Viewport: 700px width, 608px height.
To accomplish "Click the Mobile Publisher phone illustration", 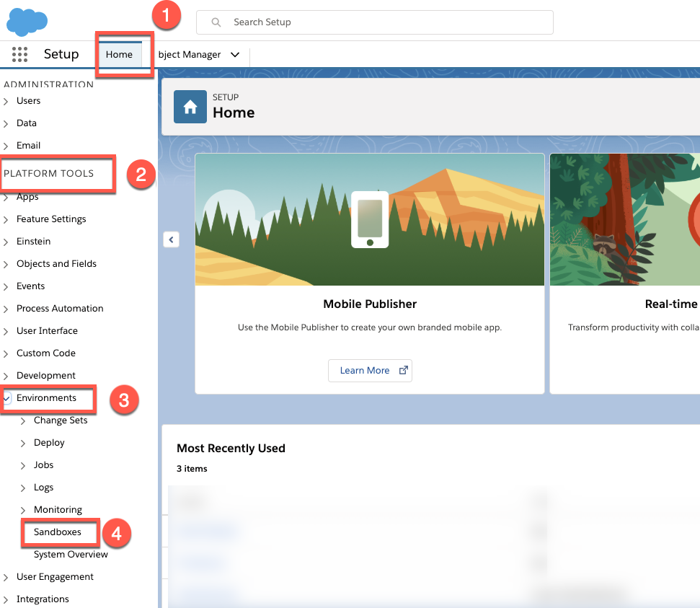I will (x=370, y=219).
